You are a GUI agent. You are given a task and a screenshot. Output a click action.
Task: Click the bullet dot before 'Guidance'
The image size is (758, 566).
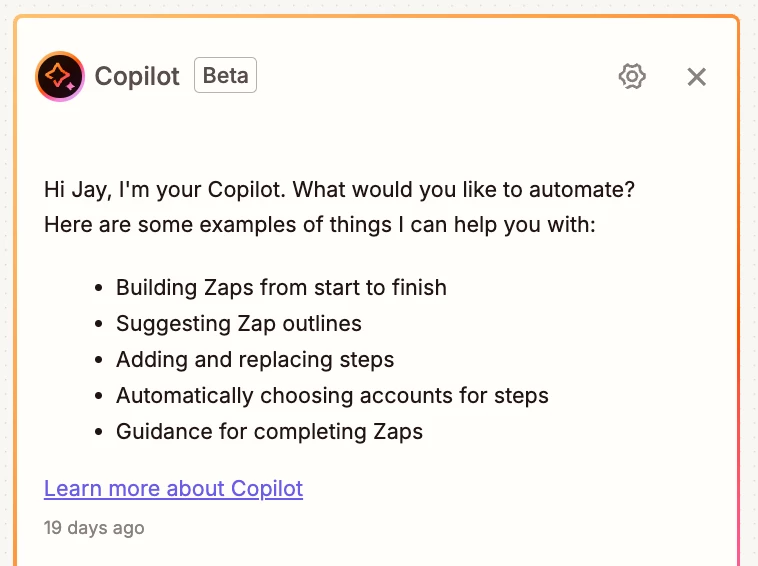pyautogui.click(x=99, y=432)
